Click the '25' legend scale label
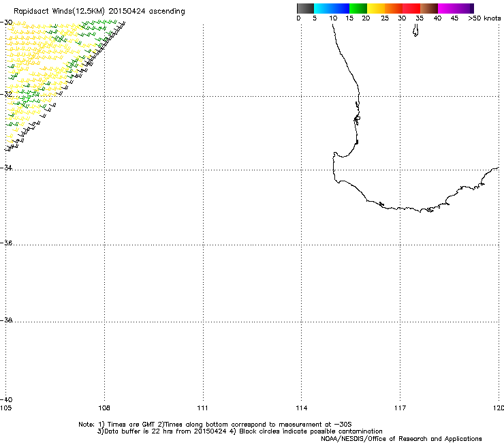The width and height of the screenshot is (504, 443). pos(384,18)
